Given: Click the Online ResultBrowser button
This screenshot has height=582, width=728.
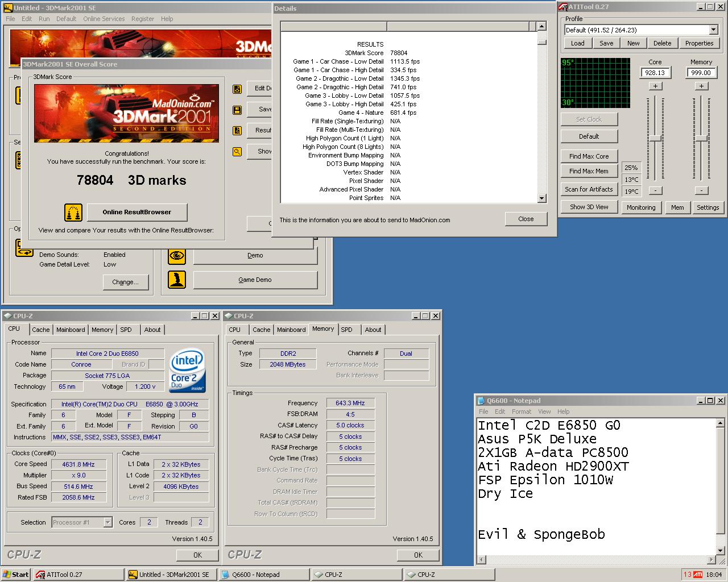Looking at the screenshot, I should pyautogui.click(x=137, y=212).
